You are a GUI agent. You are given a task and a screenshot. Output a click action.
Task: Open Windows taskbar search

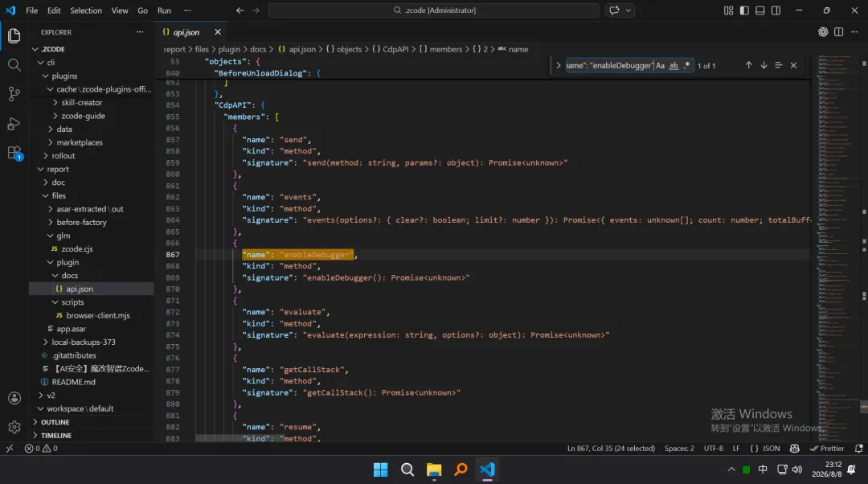point(407,470)
